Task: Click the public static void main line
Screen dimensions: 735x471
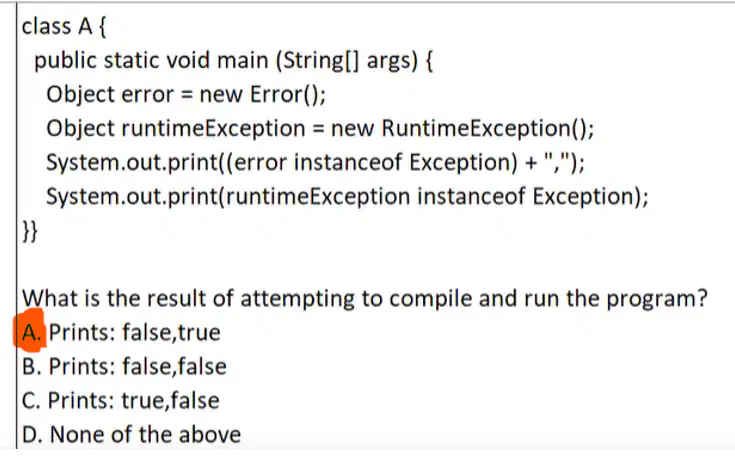Action: click(233, 60)
